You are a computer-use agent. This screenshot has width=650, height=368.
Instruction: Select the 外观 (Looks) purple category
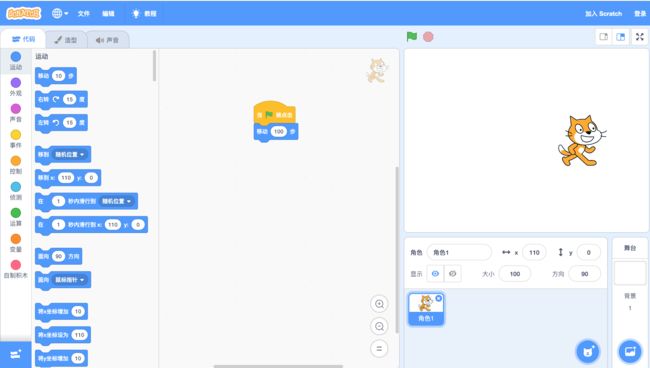tap(16, 87)
